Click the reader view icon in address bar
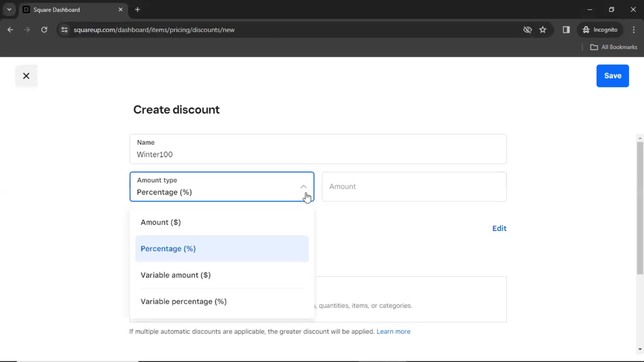Image resolution: width=644 pixels, height=362 pixels. (x=566, y=29)
